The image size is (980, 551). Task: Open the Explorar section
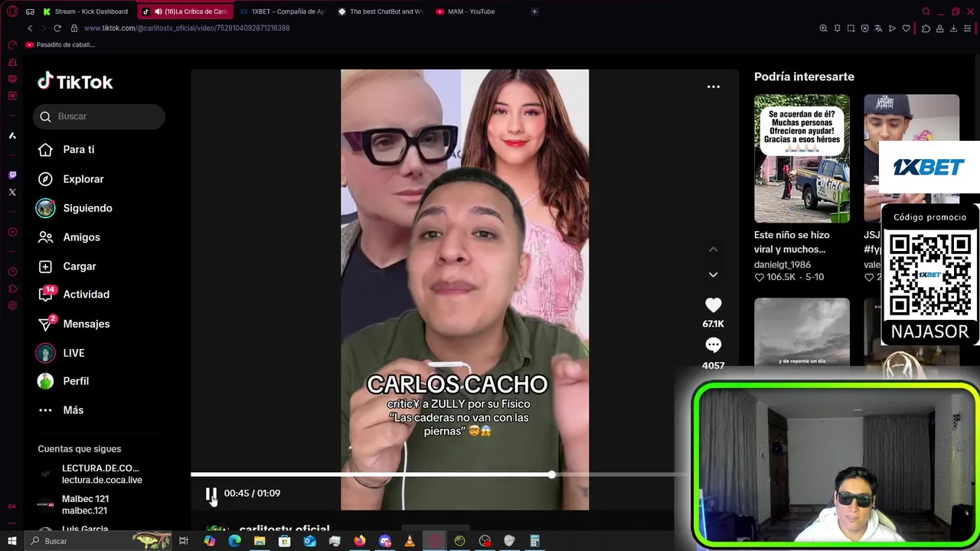coord(71,179)
